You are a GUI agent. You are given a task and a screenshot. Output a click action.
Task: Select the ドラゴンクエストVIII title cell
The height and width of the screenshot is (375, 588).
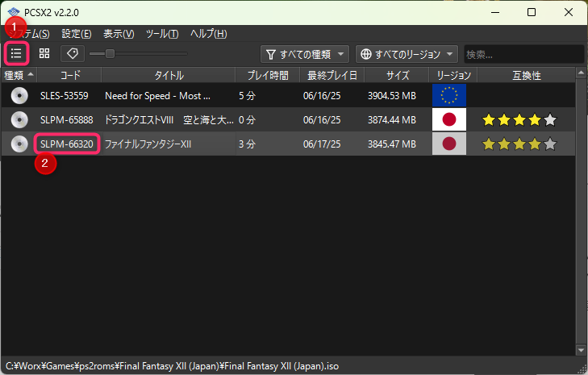click(x=169, y=120)
